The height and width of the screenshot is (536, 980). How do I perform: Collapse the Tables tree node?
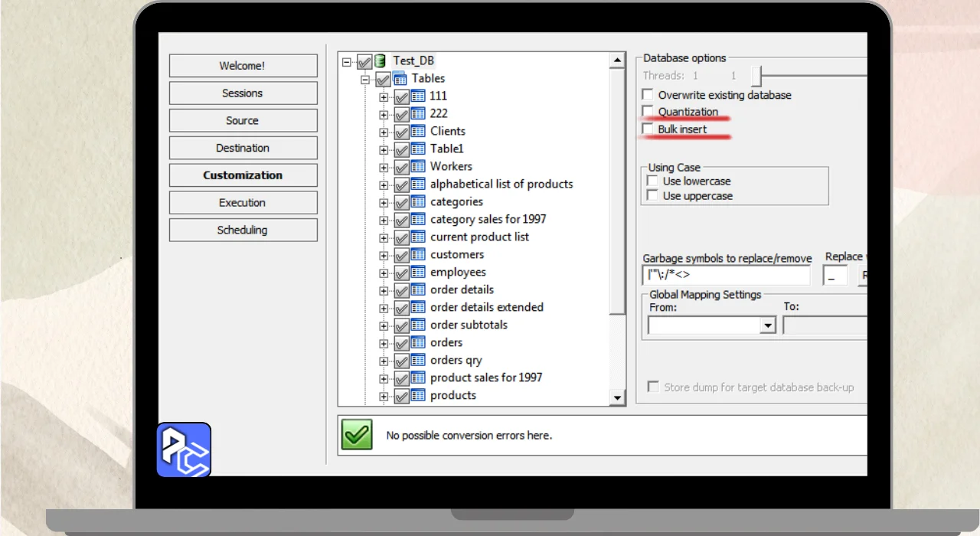tap(366, 79)
